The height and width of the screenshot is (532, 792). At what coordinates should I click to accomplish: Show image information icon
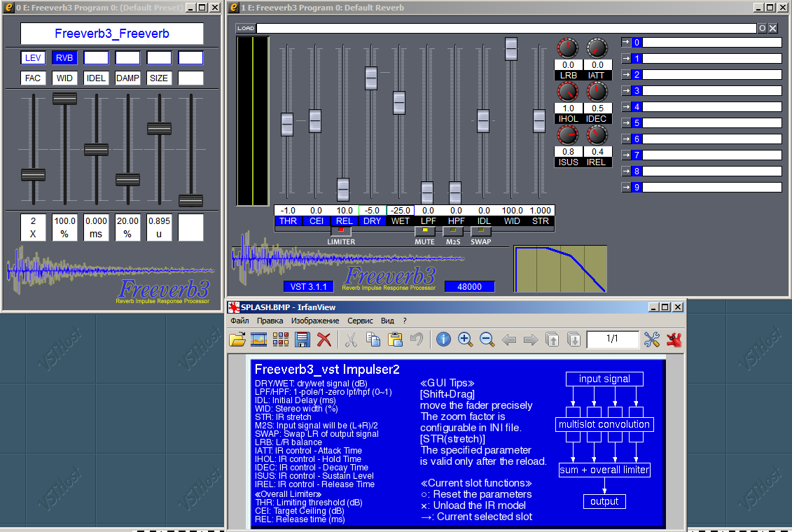[443, 339]
